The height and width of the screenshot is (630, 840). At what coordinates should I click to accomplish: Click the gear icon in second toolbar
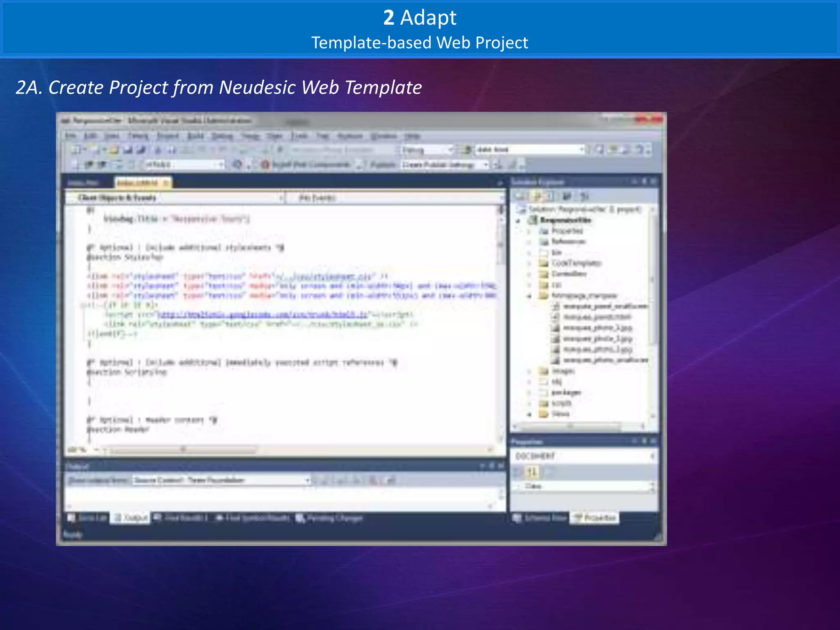click(x=237, y=164)
